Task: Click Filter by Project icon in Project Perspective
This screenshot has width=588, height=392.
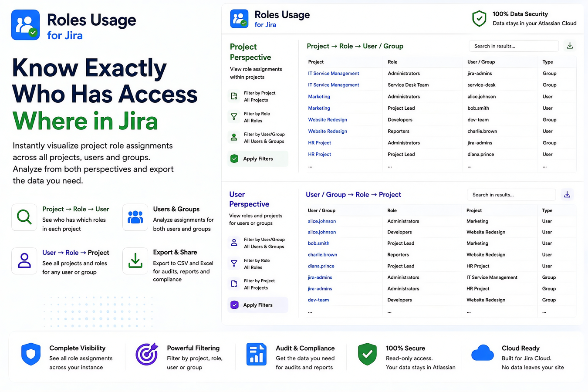Action: pyautogui.click(x=234, y=96)
